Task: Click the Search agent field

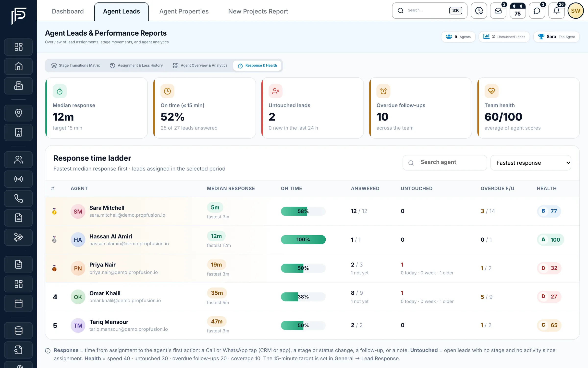Action: click(x=445, y=162)
